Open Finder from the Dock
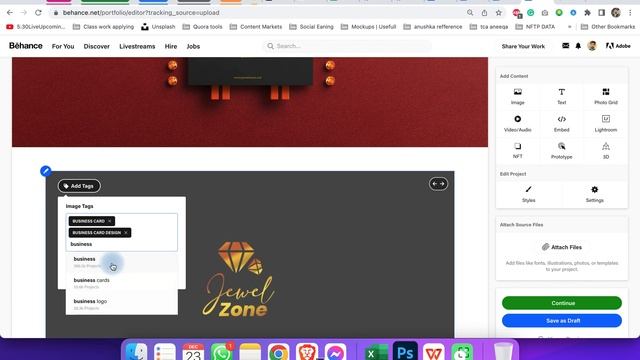Screen dimensions: 640x360 [x=136, y=352]
